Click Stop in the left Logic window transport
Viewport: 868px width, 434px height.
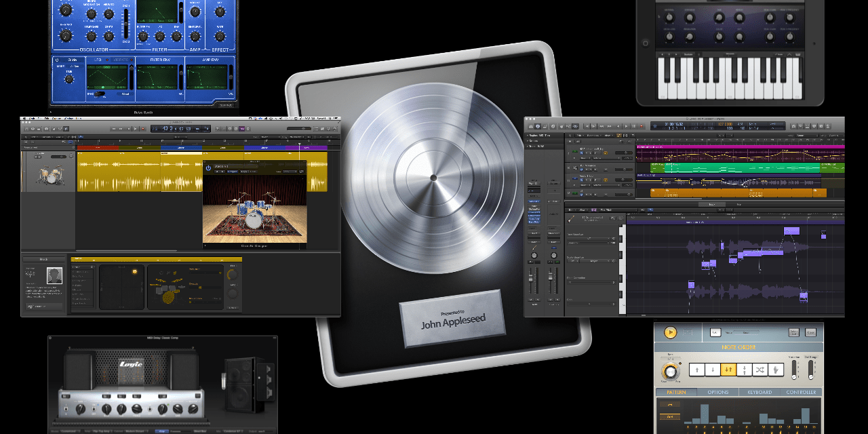point(129,129)
